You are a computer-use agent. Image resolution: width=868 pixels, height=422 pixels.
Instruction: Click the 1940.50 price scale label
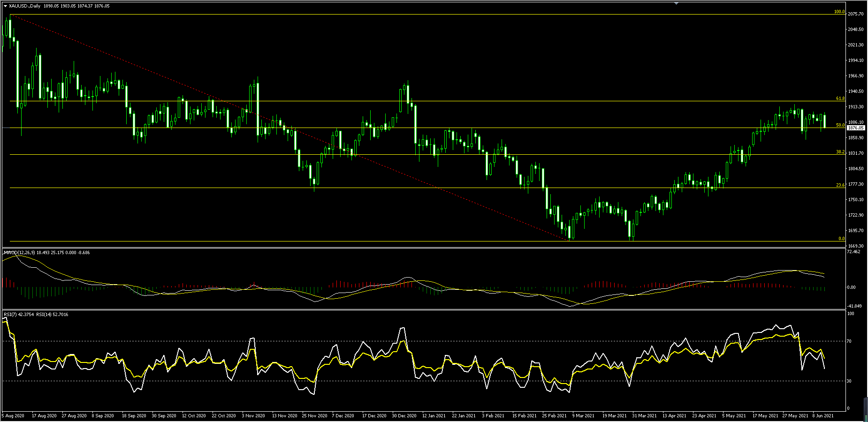[856, 91]
